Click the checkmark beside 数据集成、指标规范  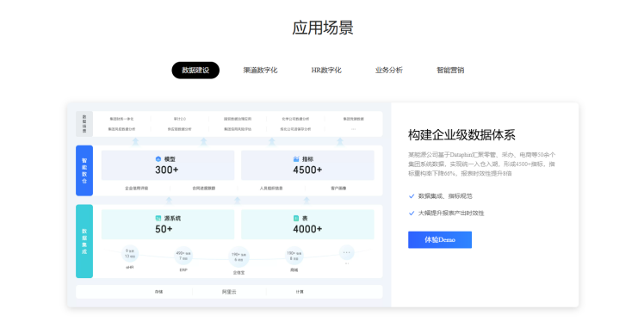tap(412, 196)
